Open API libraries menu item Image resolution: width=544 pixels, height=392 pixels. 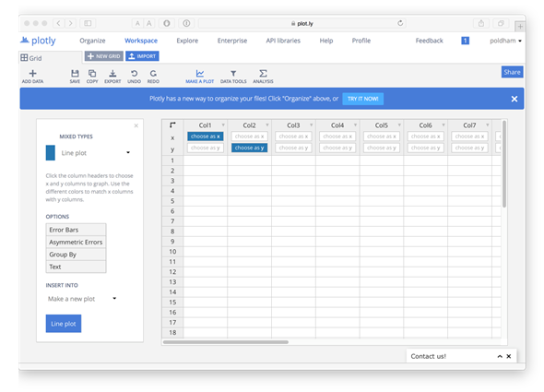(283, 41)
